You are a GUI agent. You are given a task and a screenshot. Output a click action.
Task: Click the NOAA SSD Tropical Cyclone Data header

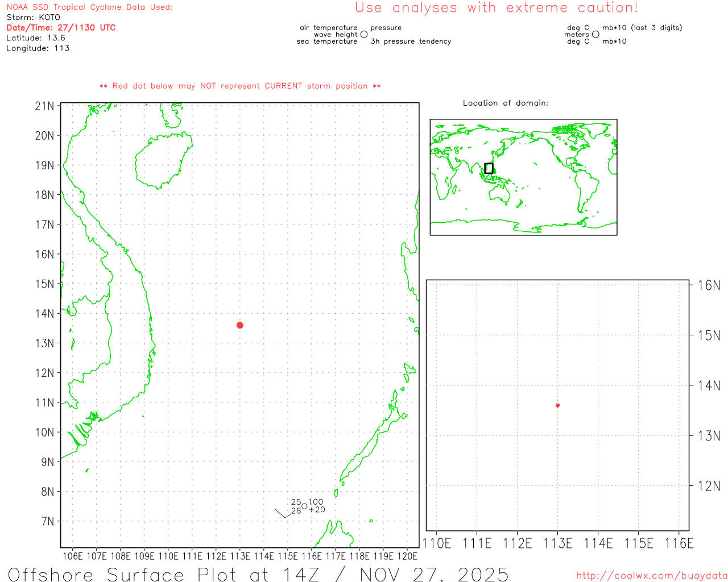coord(89,7)
